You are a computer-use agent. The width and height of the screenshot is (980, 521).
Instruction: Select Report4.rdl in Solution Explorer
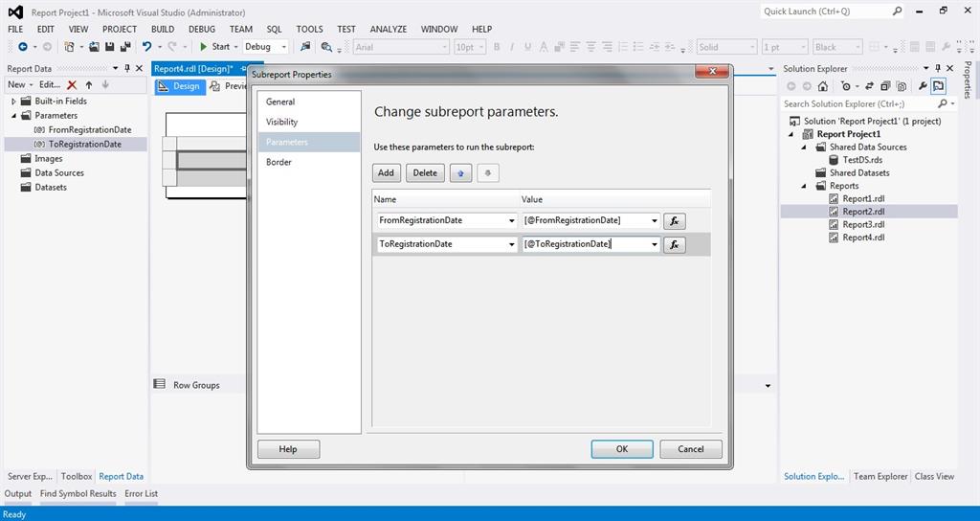tap(863, 238)
